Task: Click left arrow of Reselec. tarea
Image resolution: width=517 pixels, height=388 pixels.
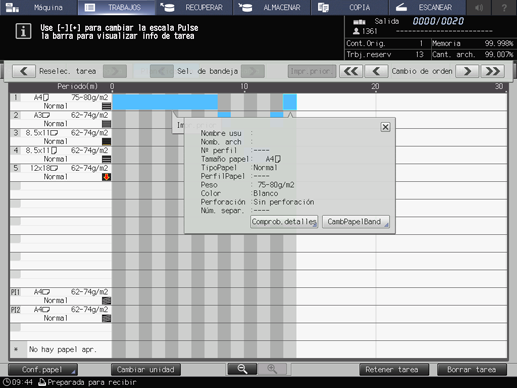Action: 24,71
